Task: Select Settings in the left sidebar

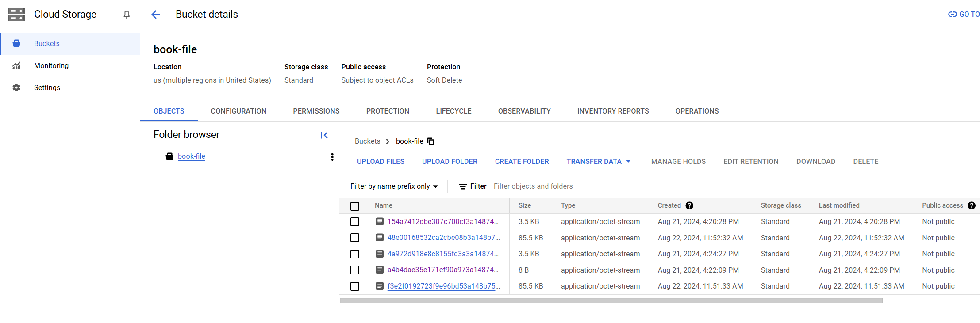Action: click(70, 87)
